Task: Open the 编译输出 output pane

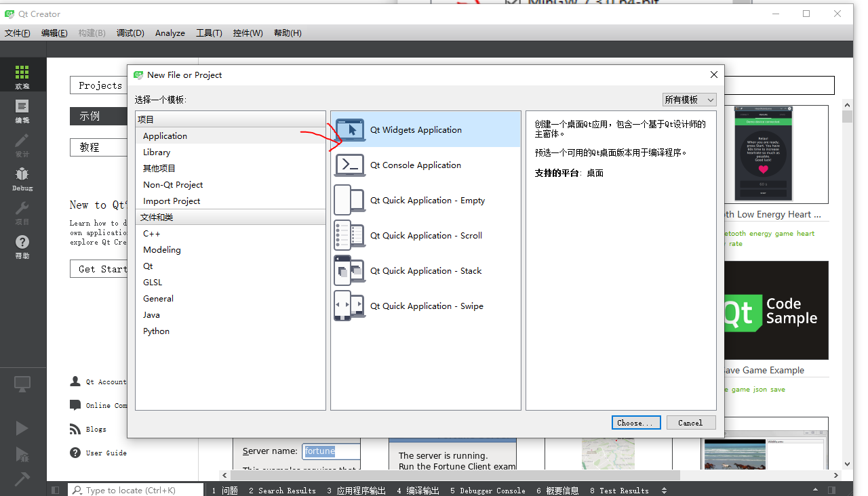Action: pyautogui.click(x=418, y=490)
